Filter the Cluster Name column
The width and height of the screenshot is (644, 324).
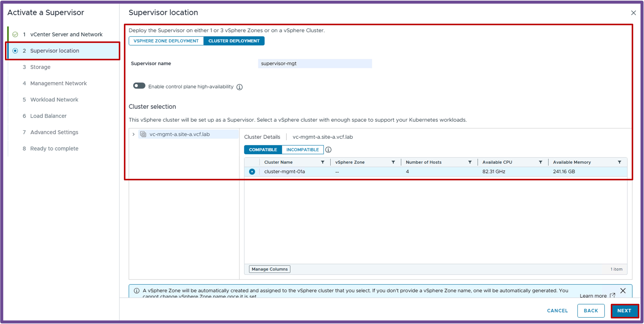(322, 162)
